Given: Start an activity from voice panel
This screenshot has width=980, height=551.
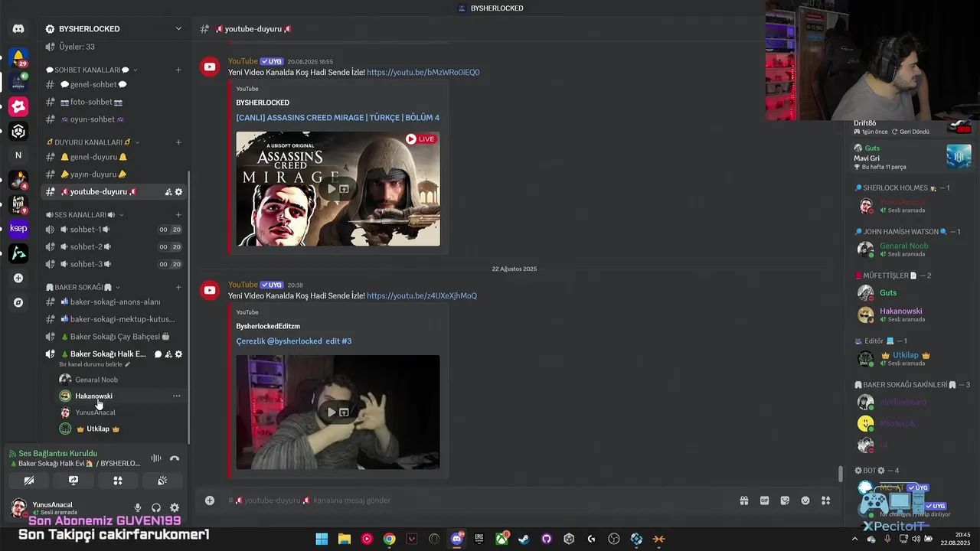Looking at the screenshot, I should click(x=118, y=481).
